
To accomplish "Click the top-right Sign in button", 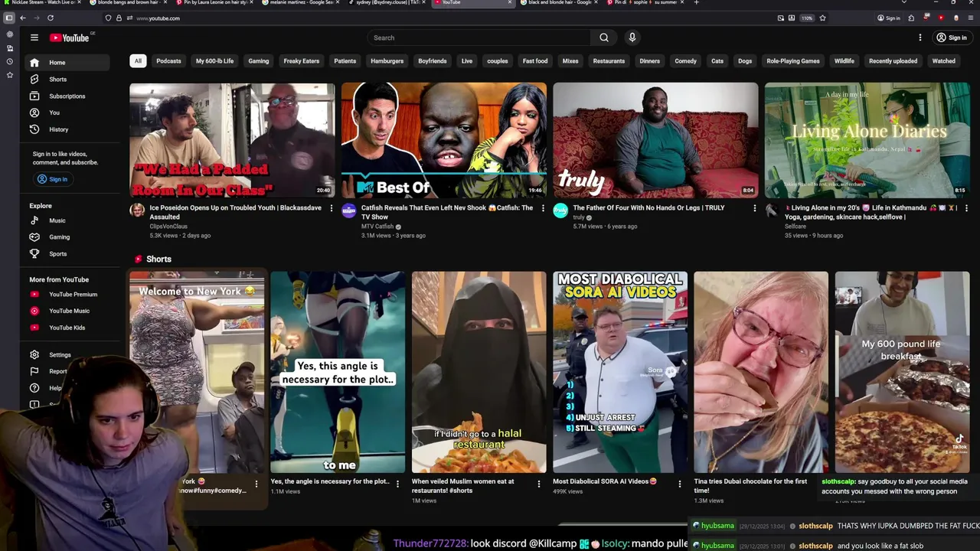I will point(952,37).
